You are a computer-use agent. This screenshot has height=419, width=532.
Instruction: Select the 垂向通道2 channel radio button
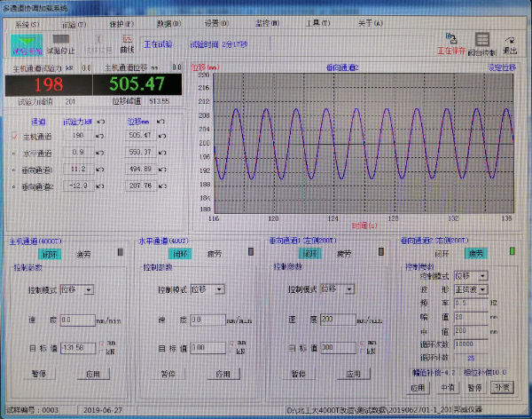[13, 186]
